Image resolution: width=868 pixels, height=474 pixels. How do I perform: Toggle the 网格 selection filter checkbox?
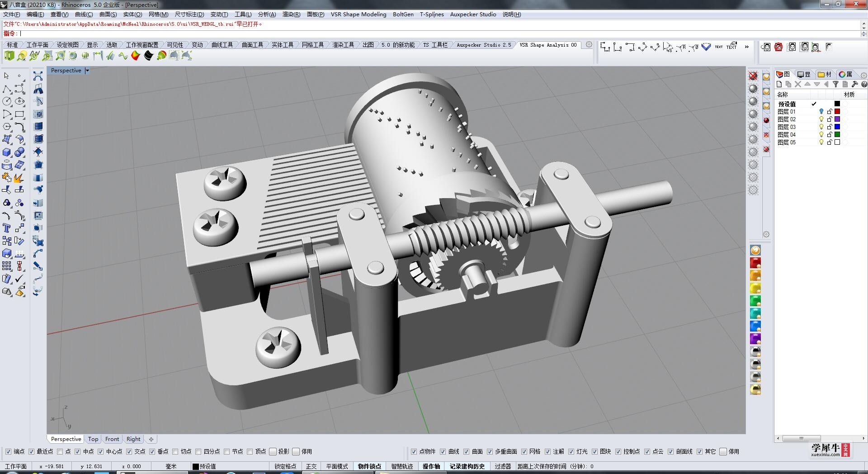[524, 451]
